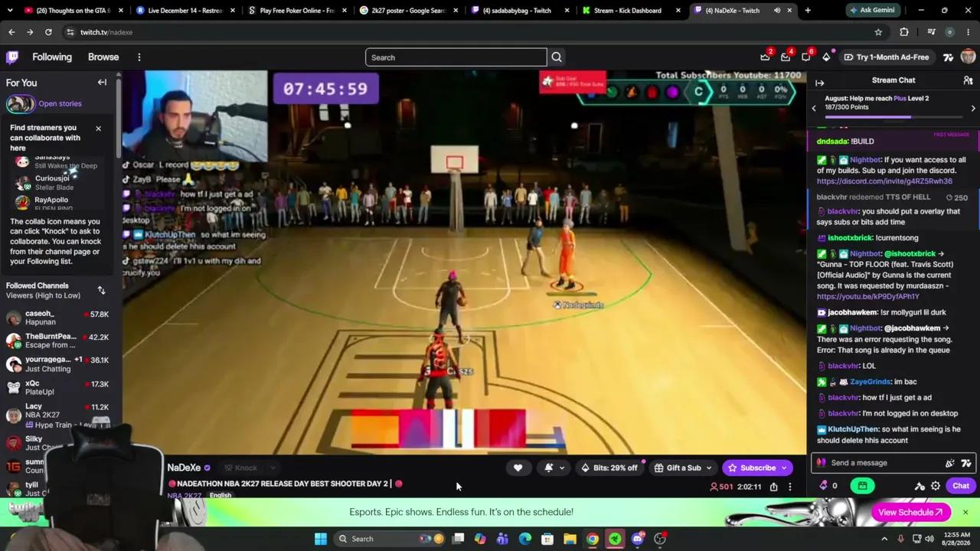Viewport: 980px width, 551px height.
Task: Open stories from the For You section
Action: [60, 103]
